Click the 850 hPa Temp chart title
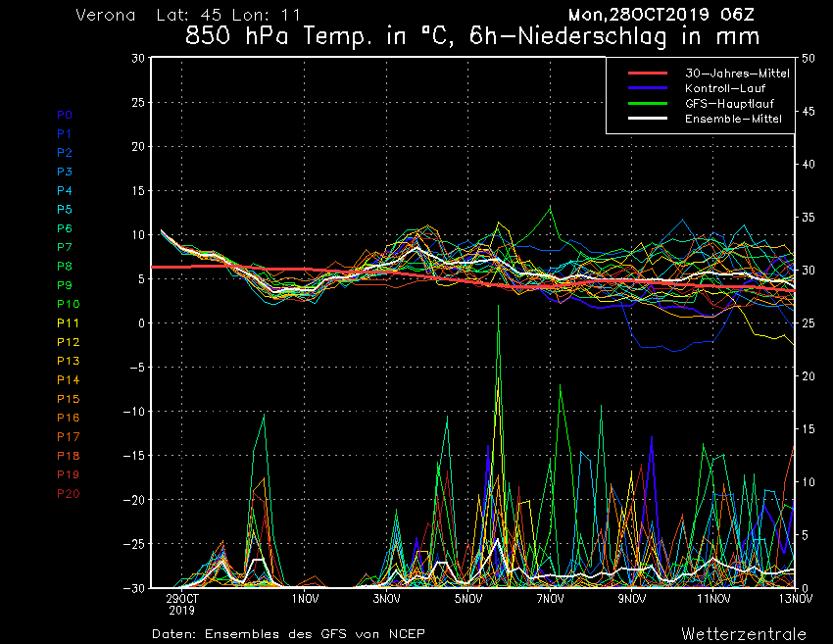 point(472,36)
